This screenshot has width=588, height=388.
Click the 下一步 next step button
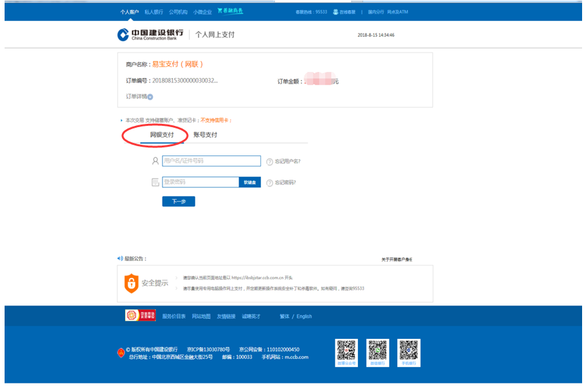(178, 201)
